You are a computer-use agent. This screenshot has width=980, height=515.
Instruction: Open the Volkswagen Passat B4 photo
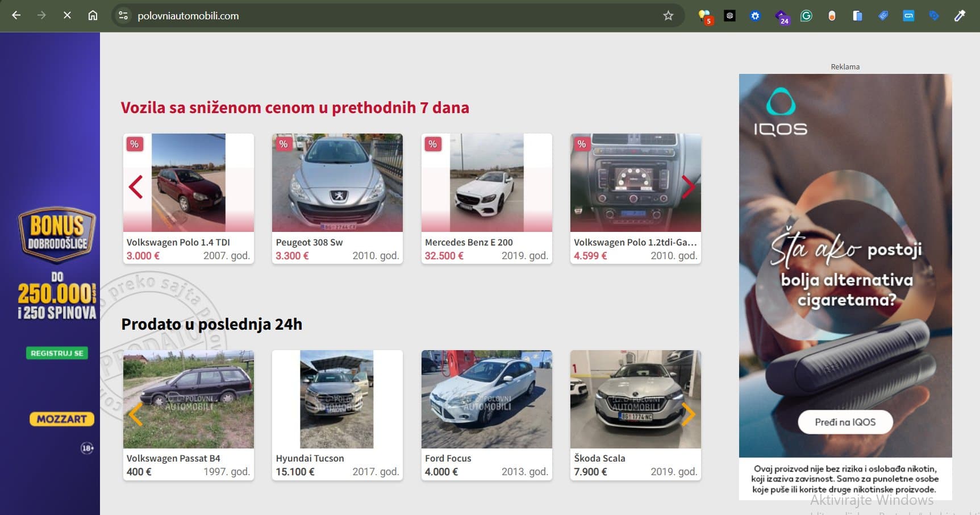(189, 399)
